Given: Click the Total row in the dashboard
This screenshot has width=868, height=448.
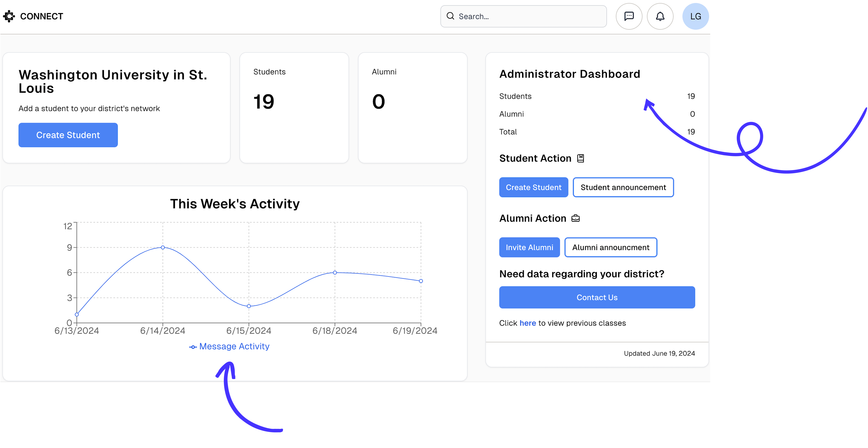Looking at the screenshot, I should point(597,132).
